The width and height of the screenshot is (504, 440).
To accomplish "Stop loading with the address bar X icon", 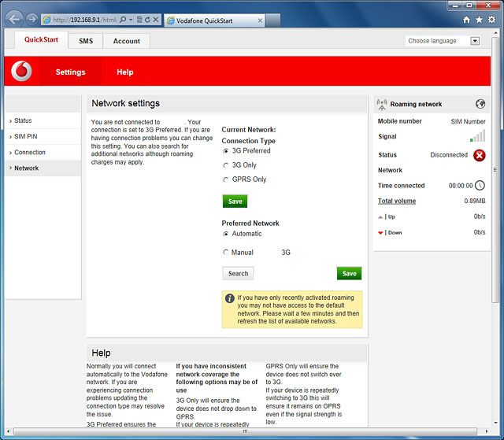I will (156, 20).
